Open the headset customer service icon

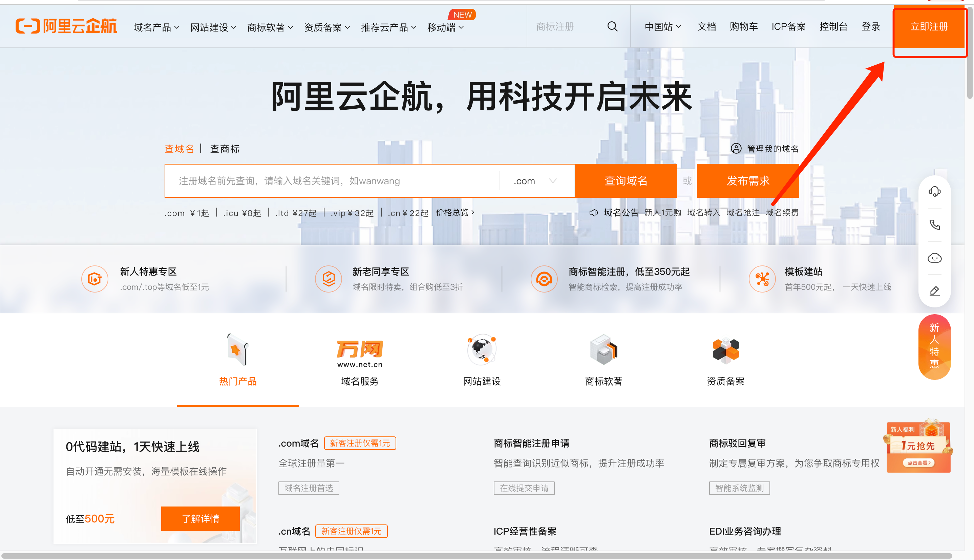point(934,191)
